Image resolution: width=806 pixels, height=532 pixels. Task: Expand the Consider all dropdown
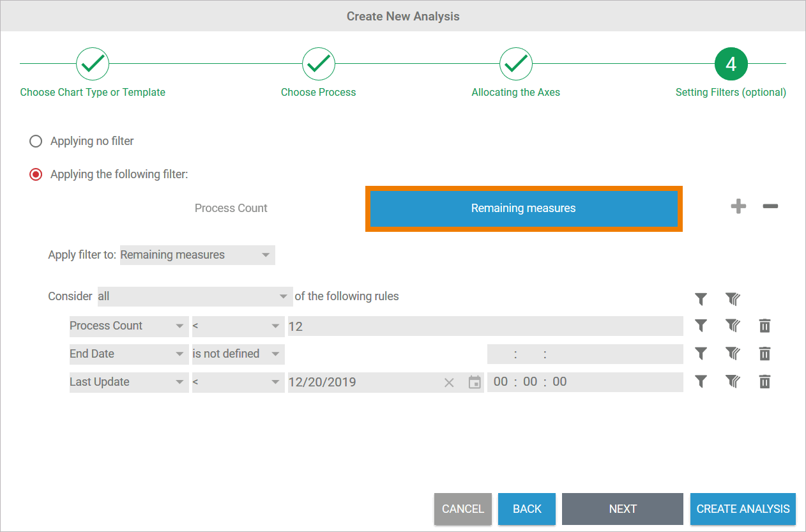click(x=195, y=296)
